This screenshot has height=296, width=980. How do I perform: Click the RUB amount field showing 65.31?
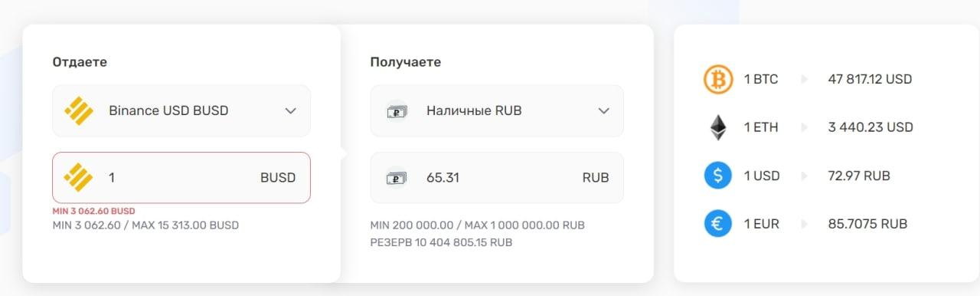[x=497, y=178]
